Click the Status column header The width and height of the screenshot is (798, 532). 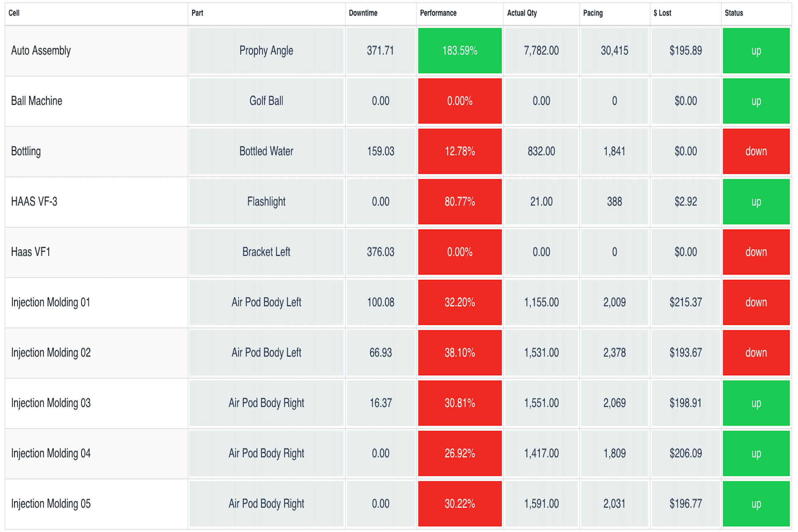(x=734, y=13)
